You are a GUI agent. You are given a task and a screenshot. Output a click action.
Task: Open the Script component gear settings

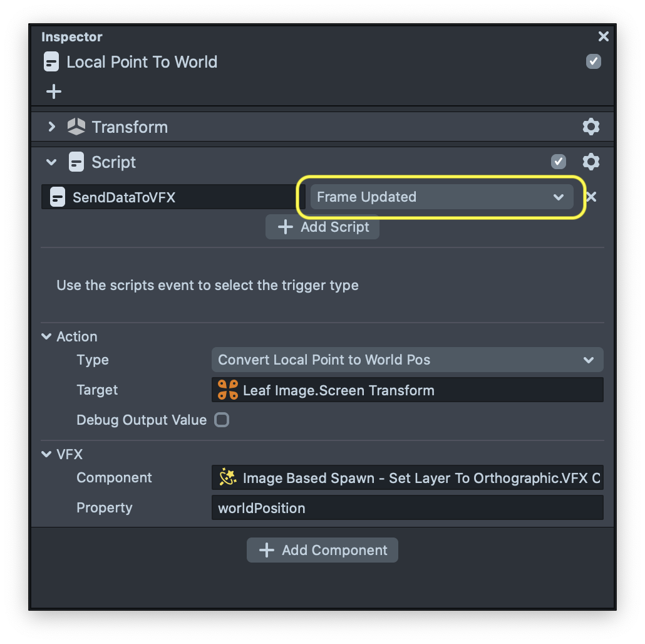(x=591, y=162)
